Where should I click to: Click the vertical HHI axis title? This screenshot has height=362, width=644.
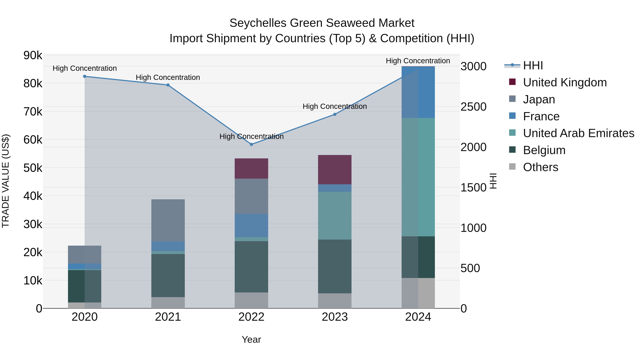tap(493, 181)
